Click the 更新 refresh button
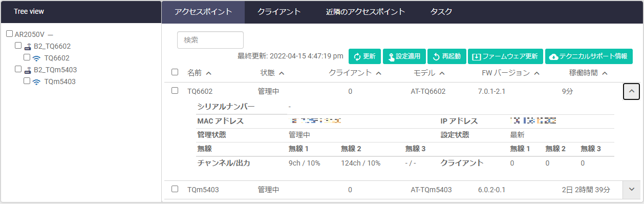 [x=365, y=56]
